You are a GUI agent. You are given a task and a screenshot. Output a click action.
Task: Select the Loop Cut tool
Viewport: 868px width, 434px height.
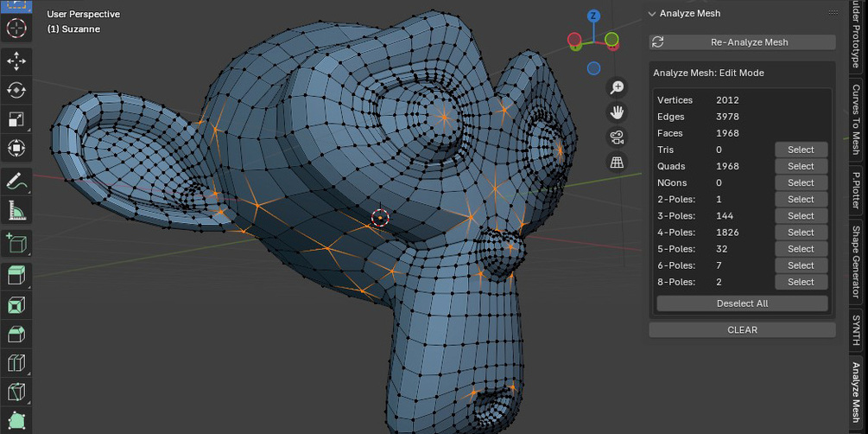[x=16, y=363]
